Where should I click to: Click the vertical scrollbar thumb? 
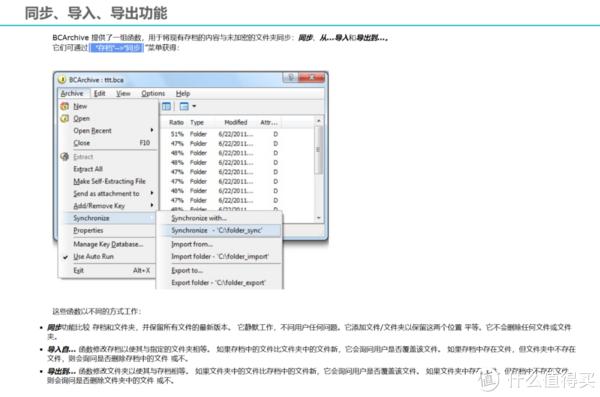(318, 150)
